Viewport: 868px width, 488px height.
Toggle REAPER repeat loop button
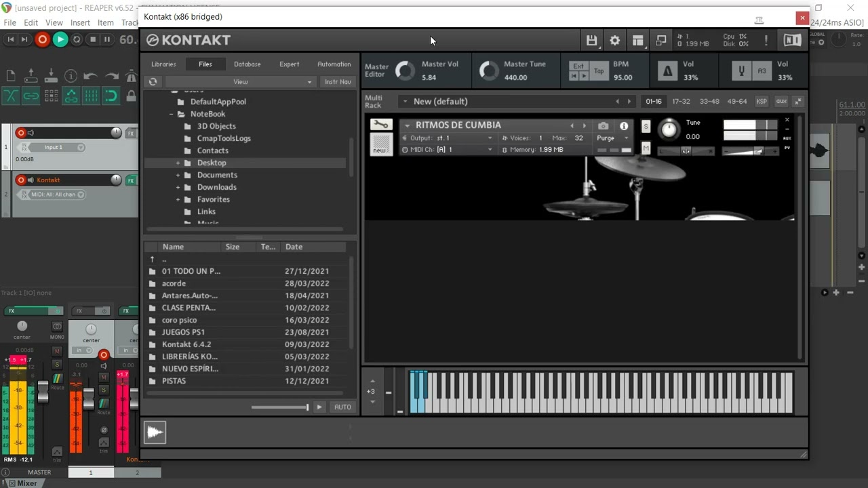click(77, 40)
